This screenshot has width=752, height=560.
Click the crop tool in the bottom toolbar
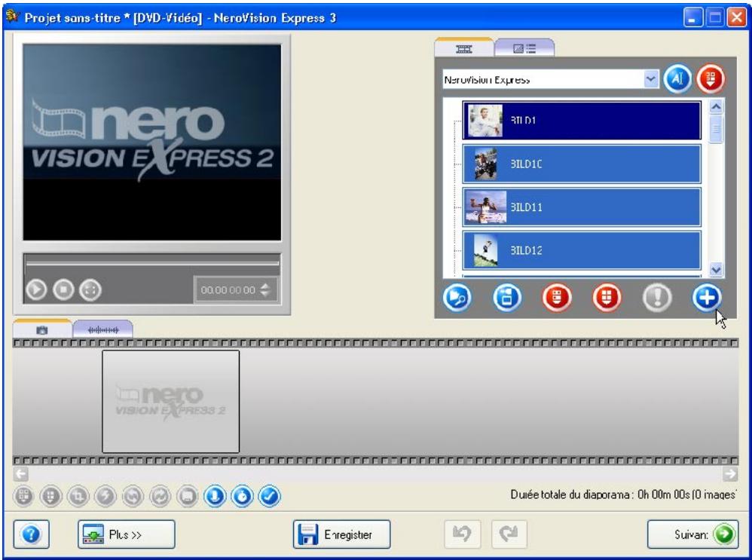point(78,496)
